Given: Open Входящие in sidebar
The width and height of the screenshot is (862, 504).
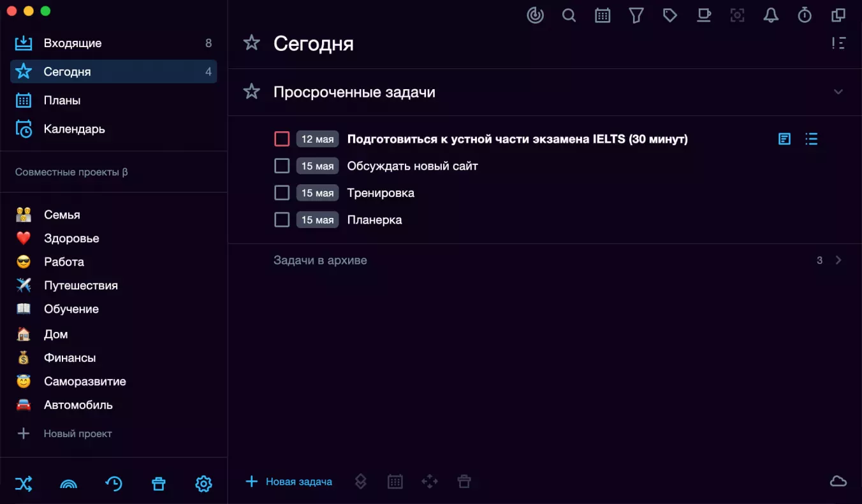Looking at the screenshot, I should (113, 43).
